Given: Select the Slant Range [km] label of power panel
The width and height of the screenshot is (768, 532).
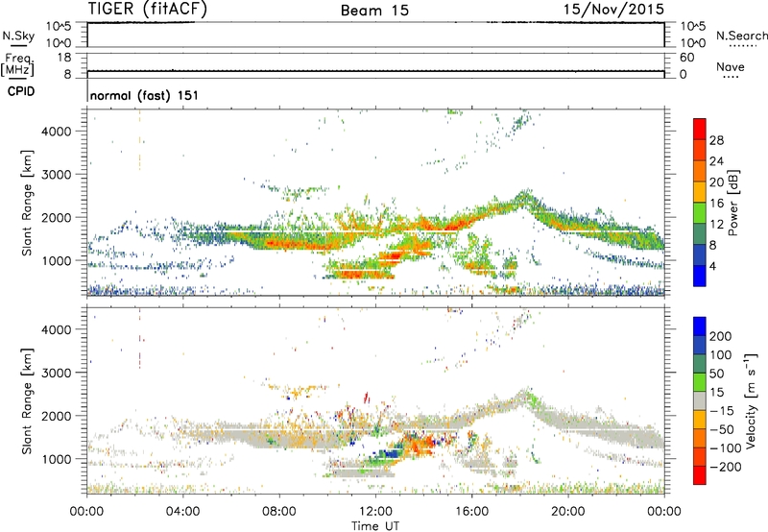Looking at the screenshot, I should click(27, 203).
